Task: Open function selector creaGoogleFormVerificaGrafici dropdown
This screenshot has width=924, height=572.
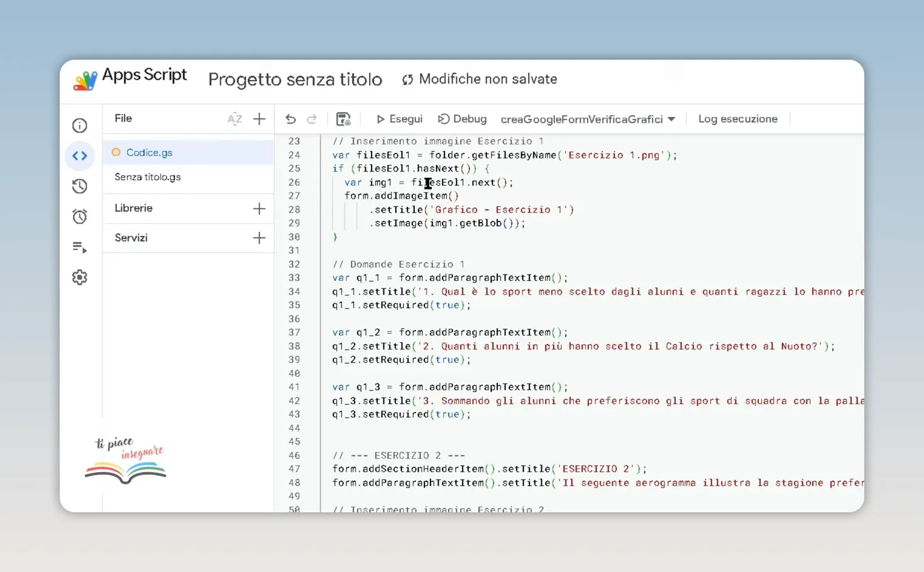Action: (x=588, y=119)
